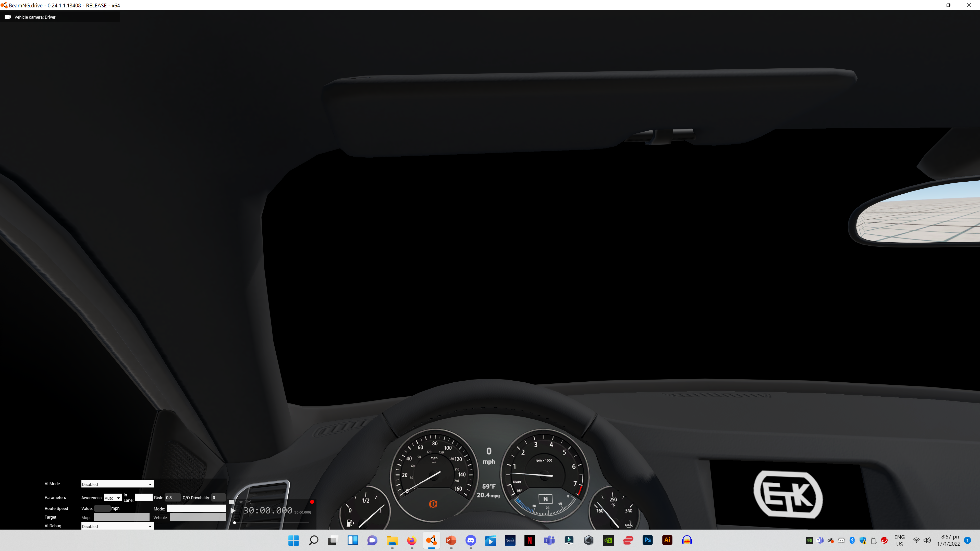Viewport: 980px width, 551px height.
Task: Expand the AI Debug dropdown
Action: [117, 526]
